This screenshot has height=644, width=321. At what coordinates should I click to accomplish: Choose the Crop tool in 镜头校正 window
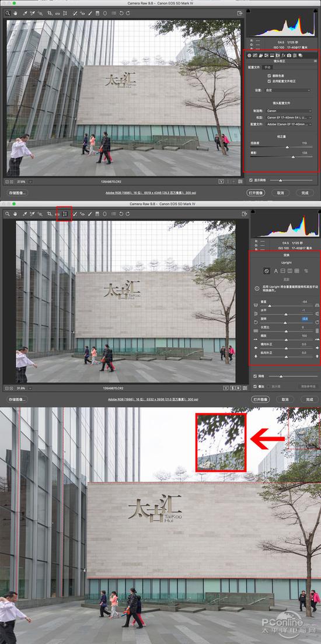[49, 13]
